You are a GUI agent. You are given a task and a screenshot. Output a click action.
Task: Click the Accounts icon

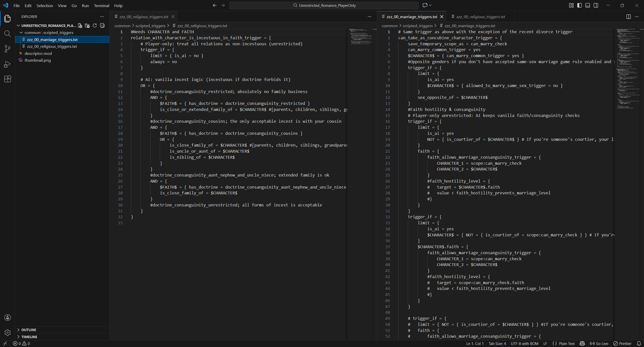coord(7,317)
